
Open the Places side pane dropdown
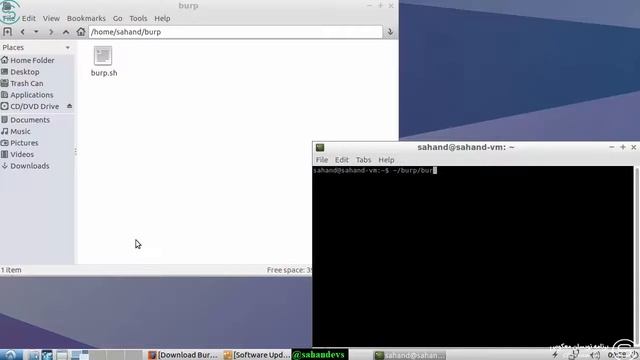pos(68,48)
